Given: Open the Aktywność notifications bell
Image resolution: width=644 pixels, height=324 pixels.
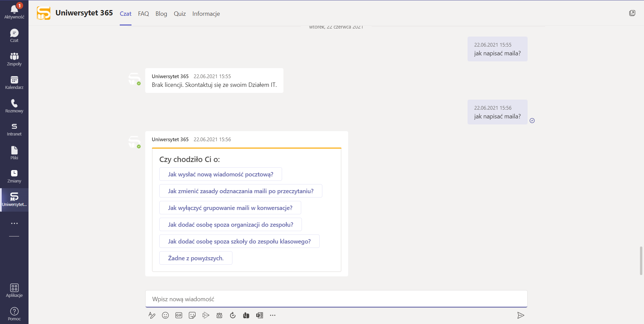Looking at the screenshot, I should 14,11.
